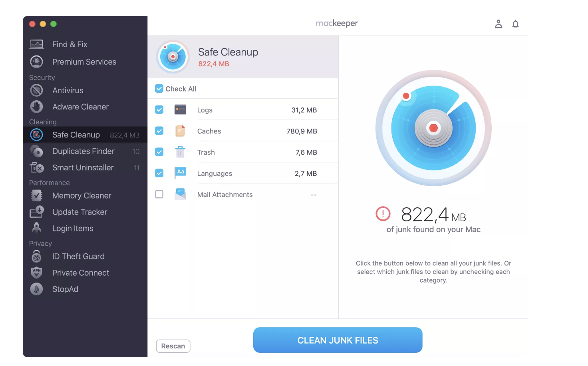588x366 pixels.
Task: Disable the Logs checkbox
Action: [159, 109]
